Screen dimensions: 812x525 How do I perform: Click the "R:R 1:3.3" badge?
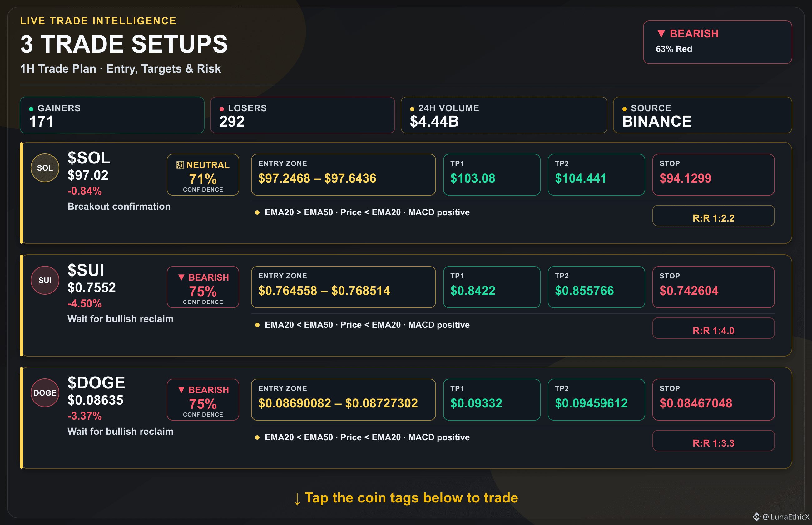pyautogui.click(x=713, y=441)
